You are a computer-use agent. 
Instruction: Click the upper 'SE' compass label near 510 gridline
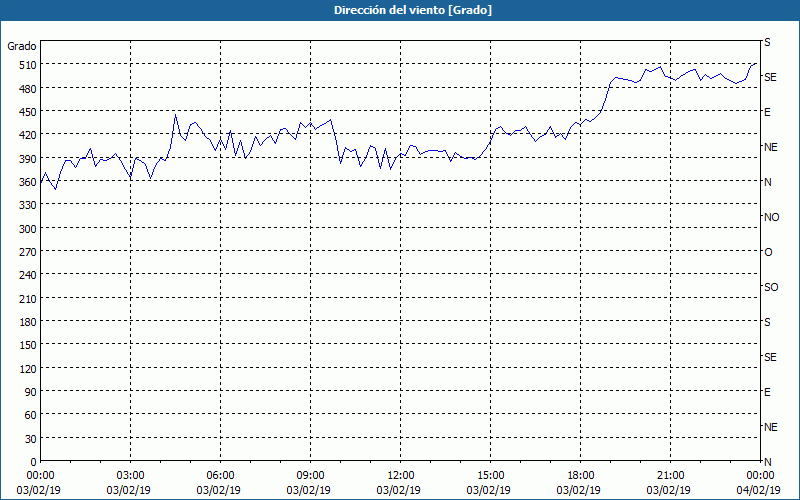click(x=770, y=77)
